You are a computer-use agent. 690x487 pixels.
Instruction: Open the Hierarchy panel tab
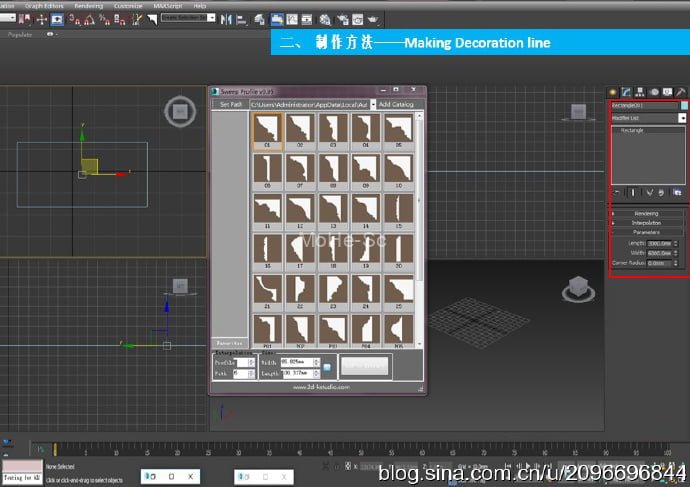640,92
